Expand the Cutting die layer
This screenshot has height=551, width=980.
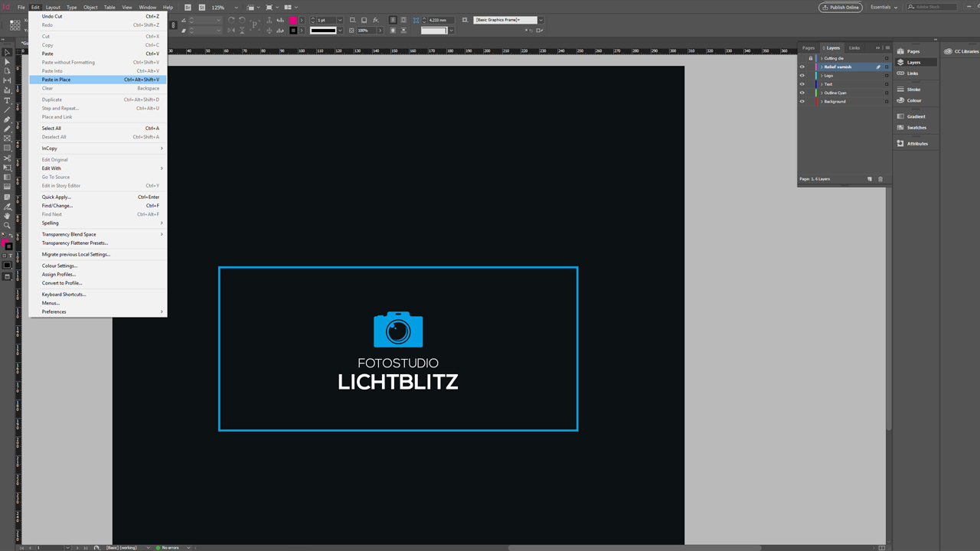[822, 58]
